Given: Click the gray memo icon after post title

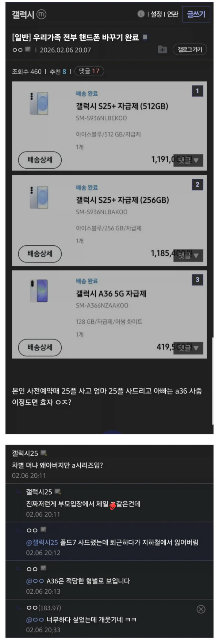Looking at the screenshot, I should pyautogui.click(x=145, y=38).
